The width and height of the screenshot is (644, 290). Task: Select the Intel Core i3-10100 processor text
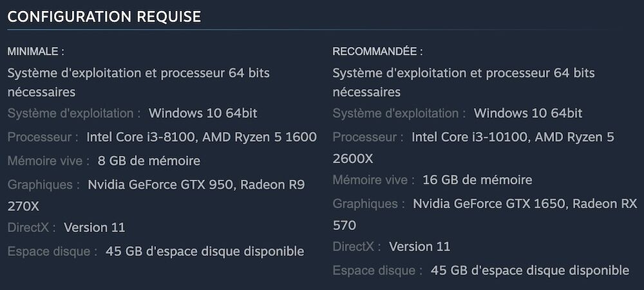(473, 137)
